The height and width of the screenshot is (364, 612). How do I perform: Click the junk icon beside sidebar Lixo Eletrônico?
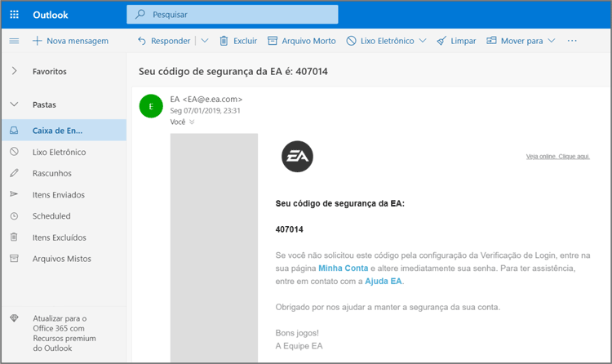click(x=14, y=152)
